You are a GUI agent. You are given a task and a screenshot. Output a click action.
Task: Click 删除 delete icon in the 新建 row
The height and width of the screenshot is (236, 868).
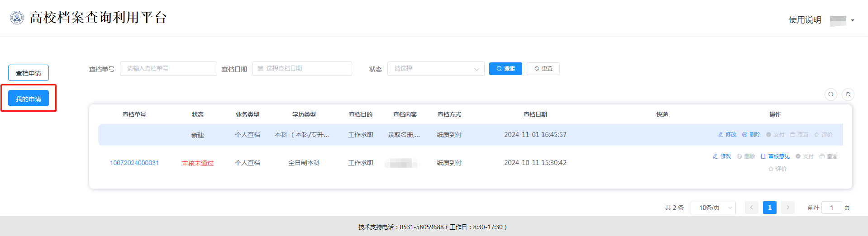(745, 135)
